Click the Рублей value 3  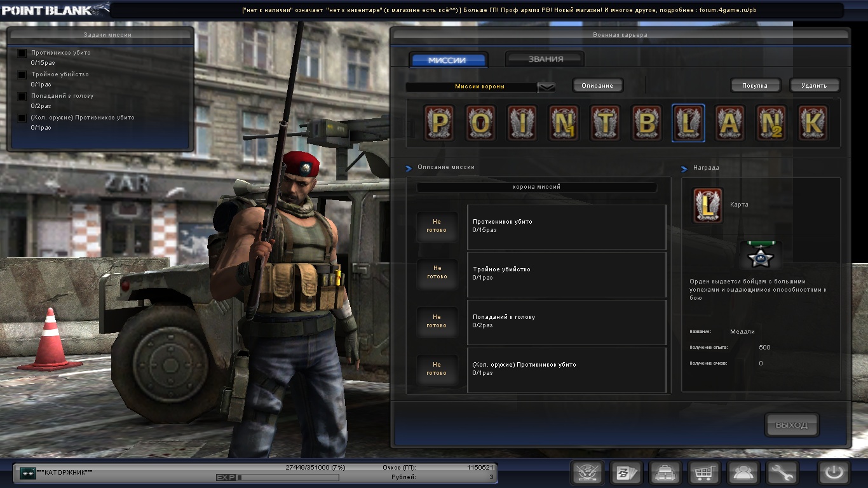point(491,477)
